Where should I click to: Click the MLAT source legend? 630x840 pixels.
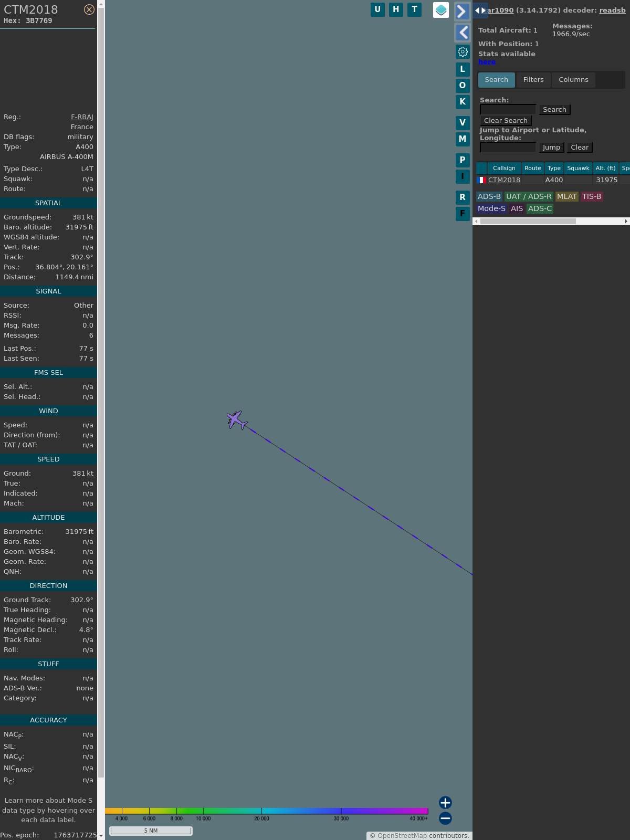tap(566, 196)
